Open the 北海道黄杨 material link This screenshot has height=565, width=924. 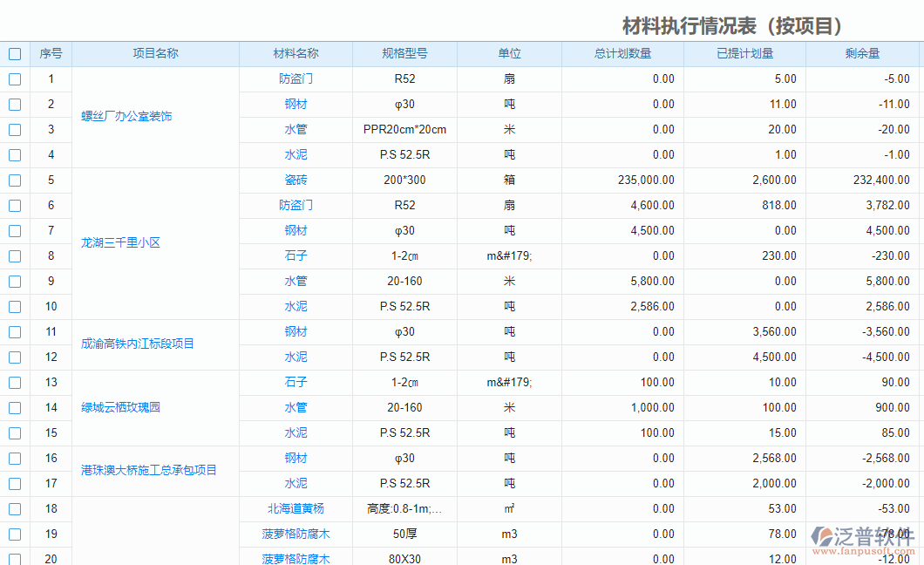[296, 508]
